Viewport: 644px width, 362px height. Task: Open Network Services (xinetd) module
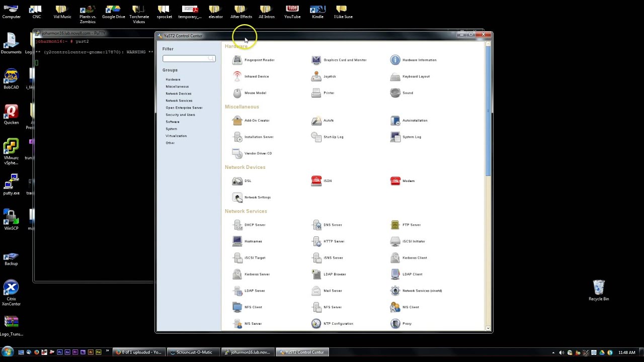click(x=417, y=291)
